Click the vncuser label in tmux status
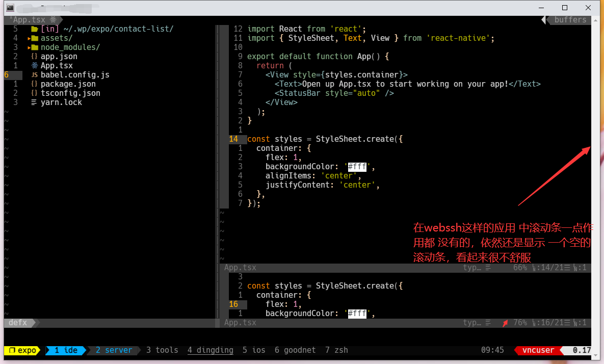 click(538, 350)
